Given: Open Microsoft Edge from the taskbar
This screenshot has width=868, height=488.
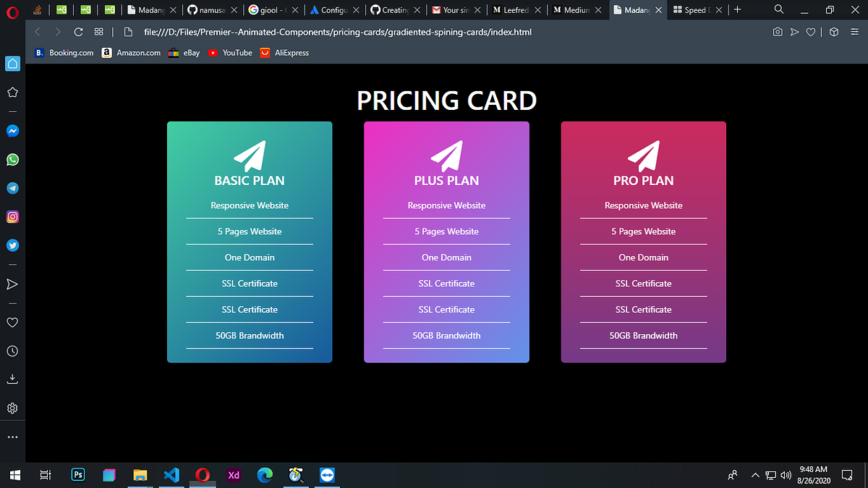Looking at the screenshot, I should point(265,475).
